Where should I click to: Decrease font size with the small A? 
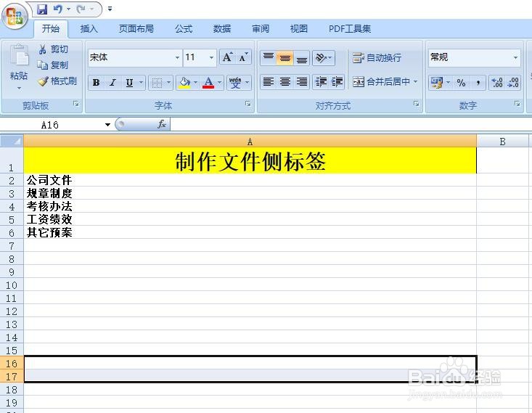click(x=244, y=57)
